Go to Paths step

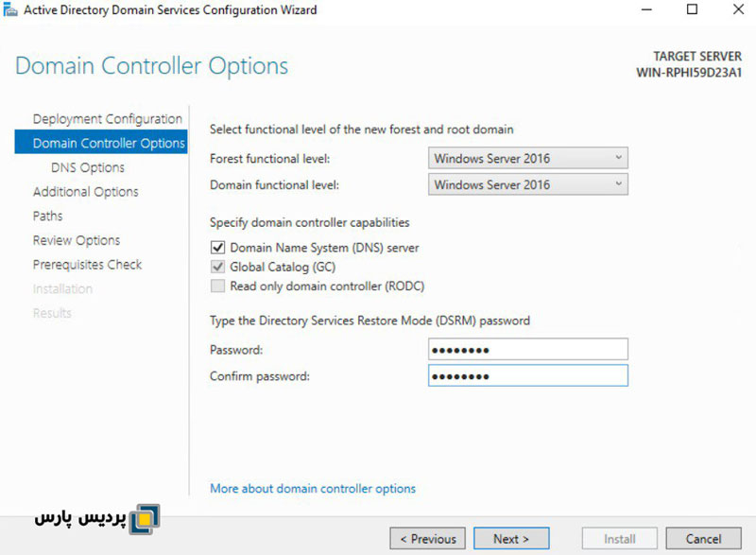coord(48,216)
